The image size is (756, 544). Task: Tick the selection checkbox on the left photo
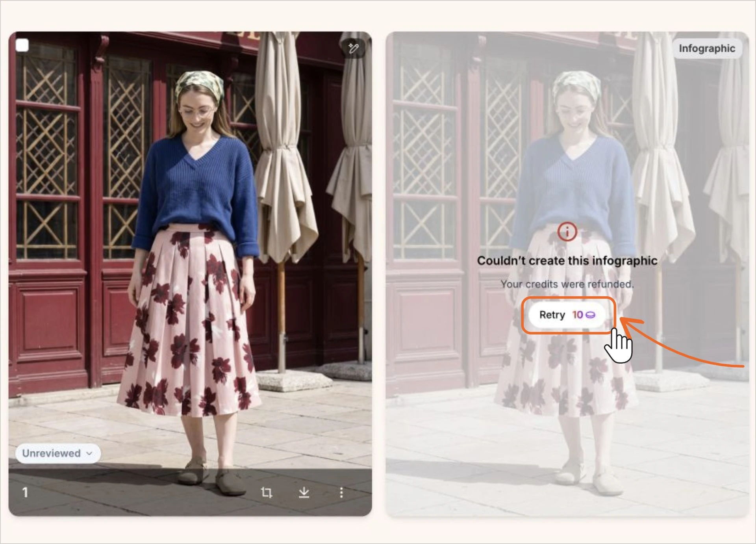point(22,45)
